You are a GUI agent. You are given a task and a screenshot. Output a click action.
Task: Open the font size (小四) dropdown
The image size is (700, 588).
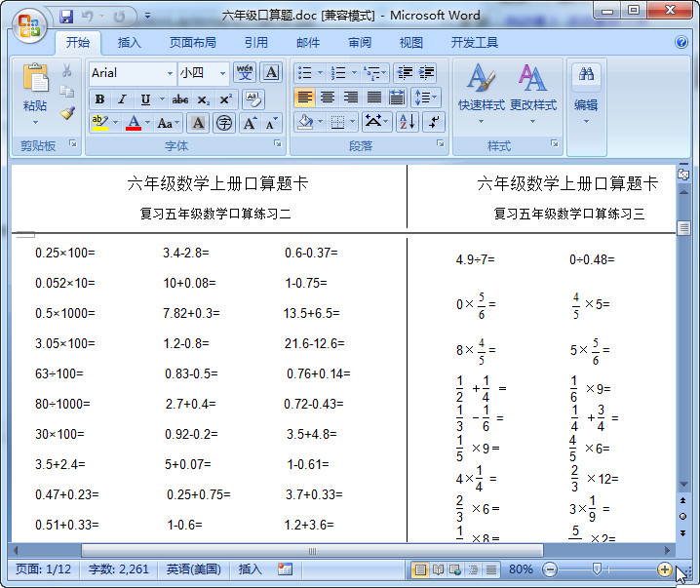coord(222,73)
